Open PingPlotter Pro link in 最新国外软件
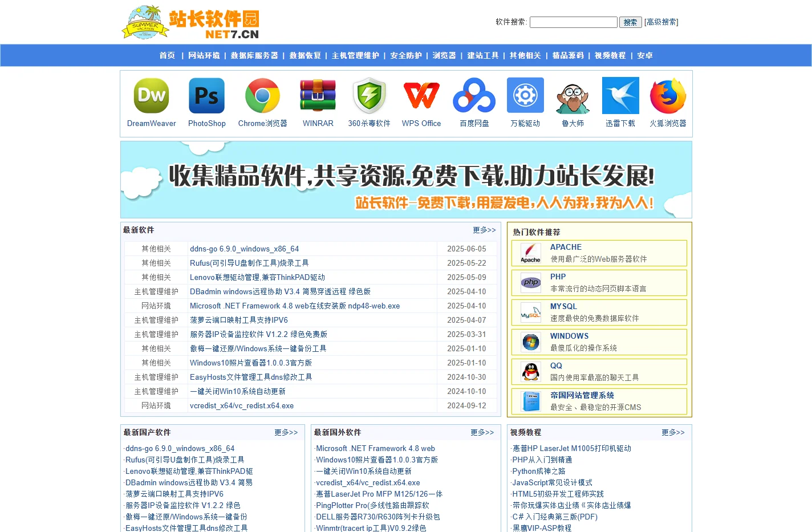Image resolution: width=812 pixels, height=532 pixels. (372, 505)
